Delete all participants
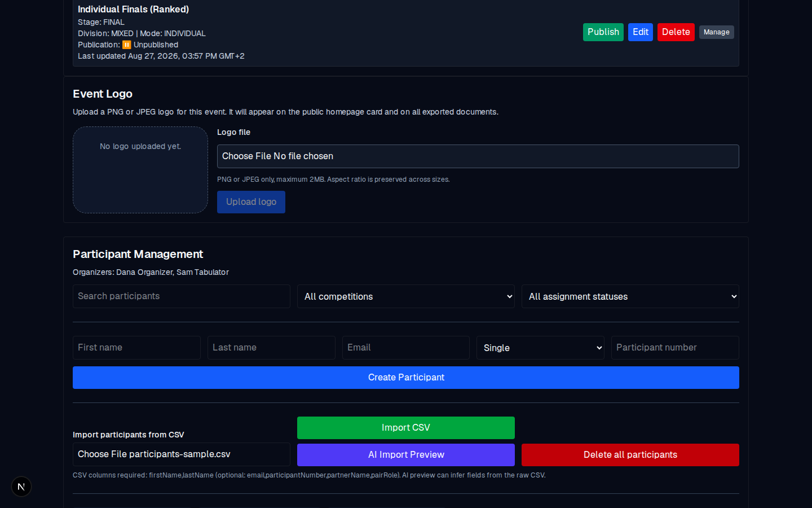Screen dimensions: 812x508 point(630,455)
